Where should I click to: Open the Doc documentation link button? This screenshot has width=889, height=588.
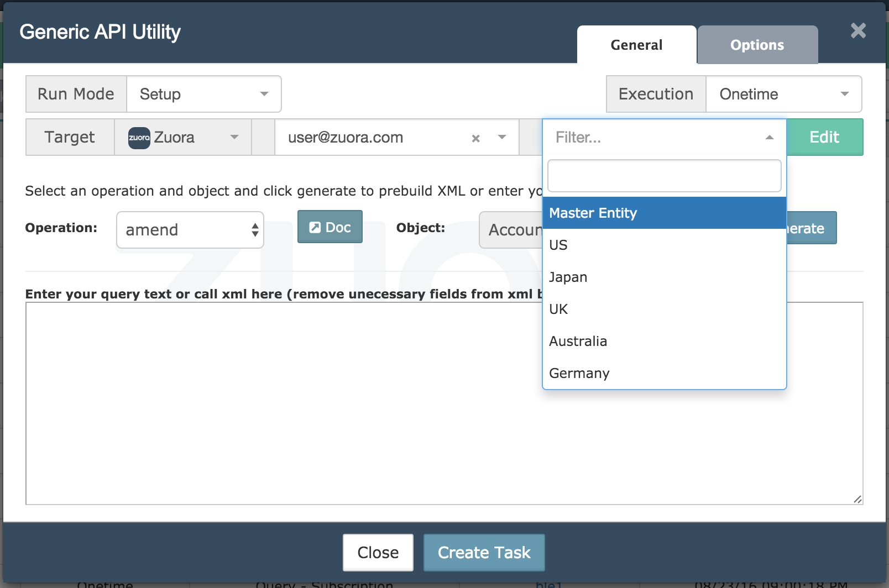pyautogui.click(x=330, y=227)
